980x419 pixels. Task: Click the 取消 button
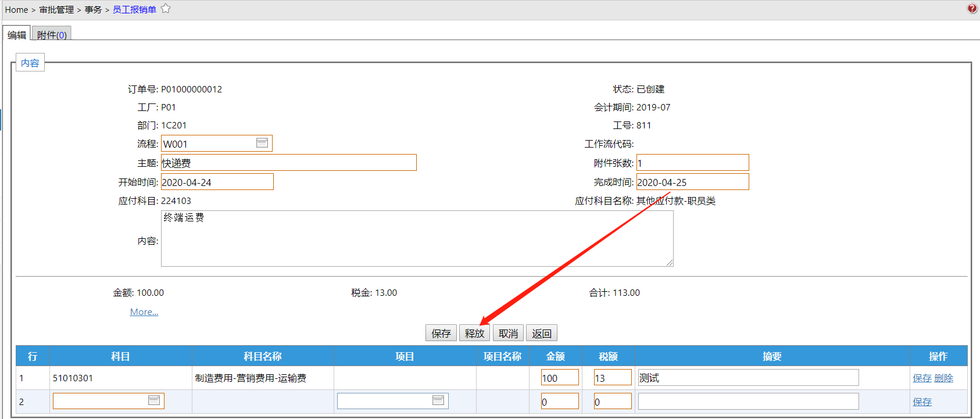click(508, 333)
